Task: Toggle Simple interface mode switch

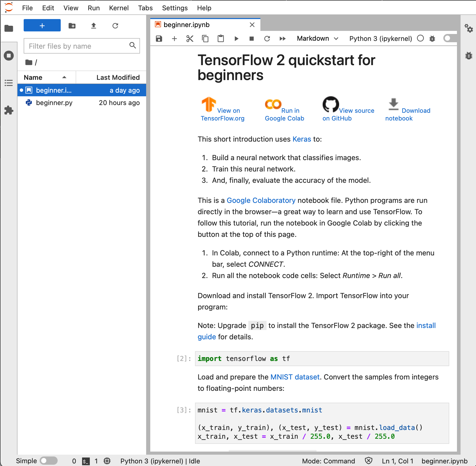Action: click(49, 461)
